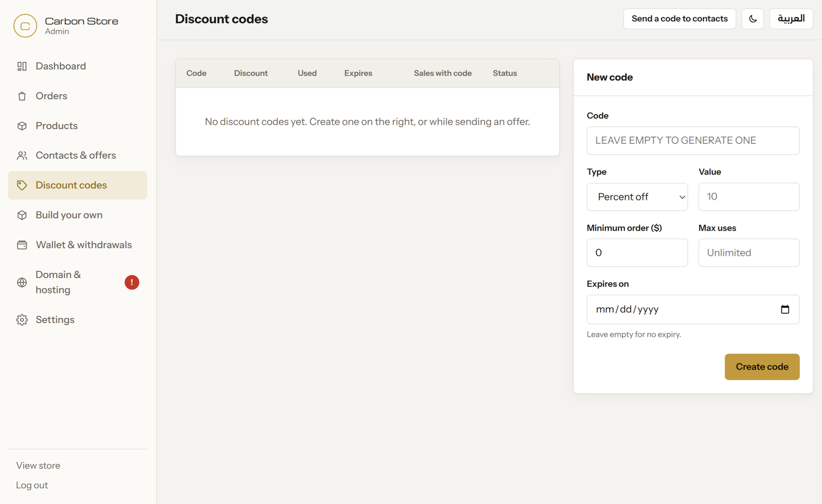Focus the Code input field
The width and height of the screenshot is (822, 504).
coord(693,141)
